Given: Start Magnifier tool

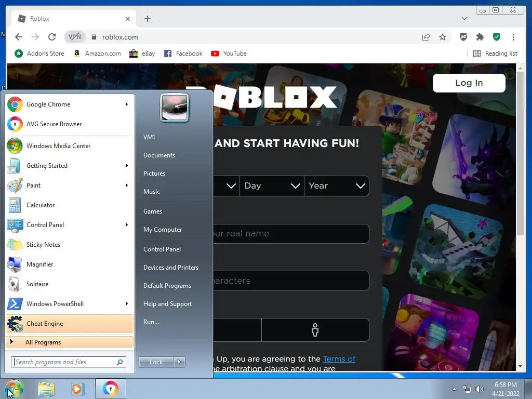Looking at the screenshot, I should pyautogui.click(x=70, y=264).
